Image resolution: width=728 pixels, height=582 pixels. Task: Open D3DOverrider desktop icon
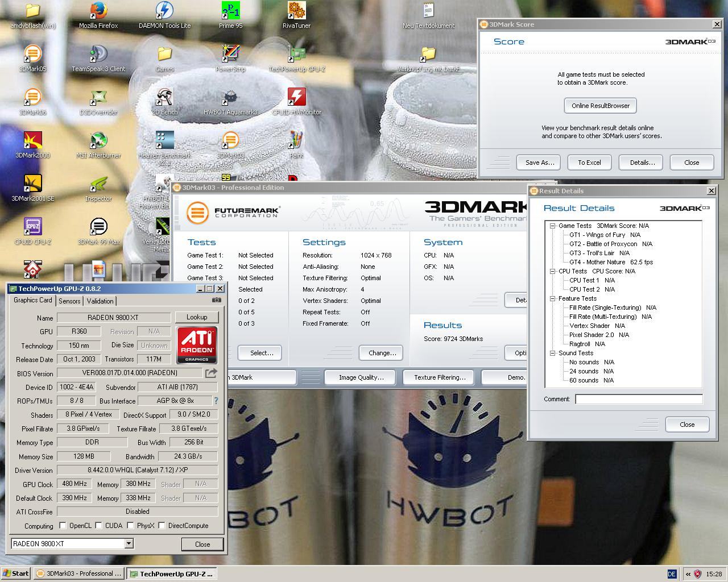click(x=98, y=102)
